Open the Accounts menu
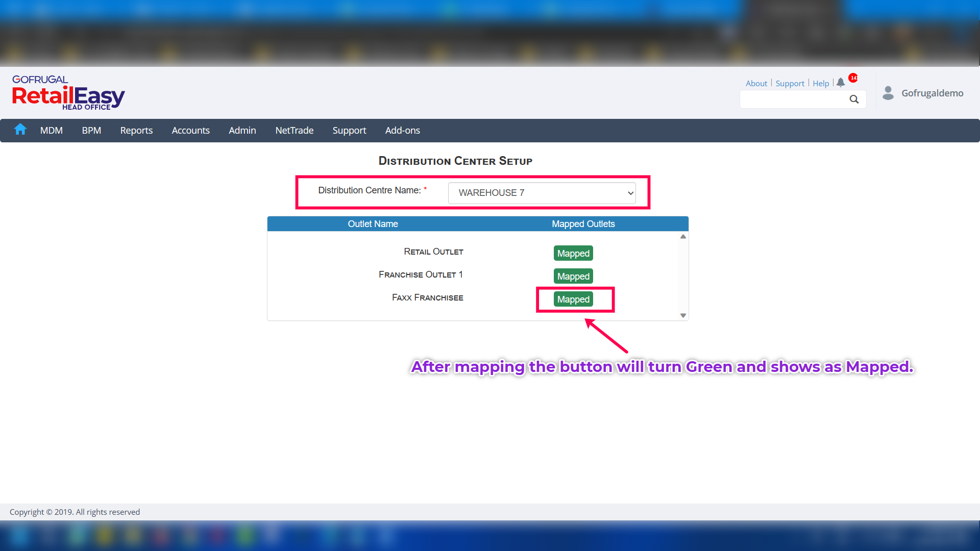Screen dimensions: 980x551 (x=190, y=131)
